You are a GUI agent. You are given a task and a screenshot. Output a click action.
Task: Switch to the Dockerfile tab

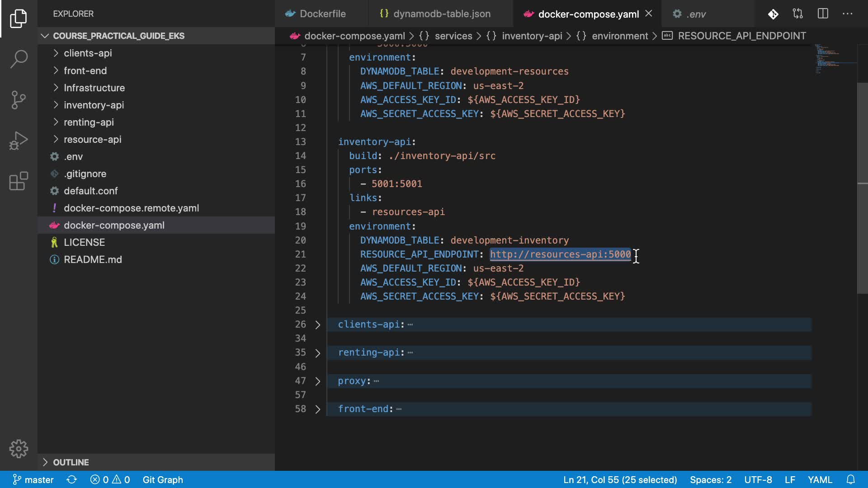click(x=322, y=14)
